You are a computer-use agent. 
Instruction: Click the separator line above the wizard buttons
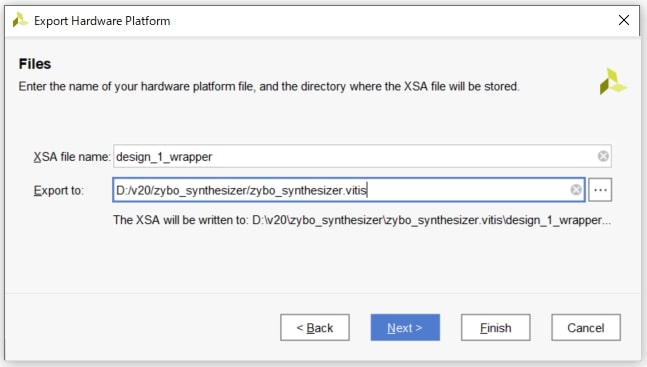tap(323, 293)
